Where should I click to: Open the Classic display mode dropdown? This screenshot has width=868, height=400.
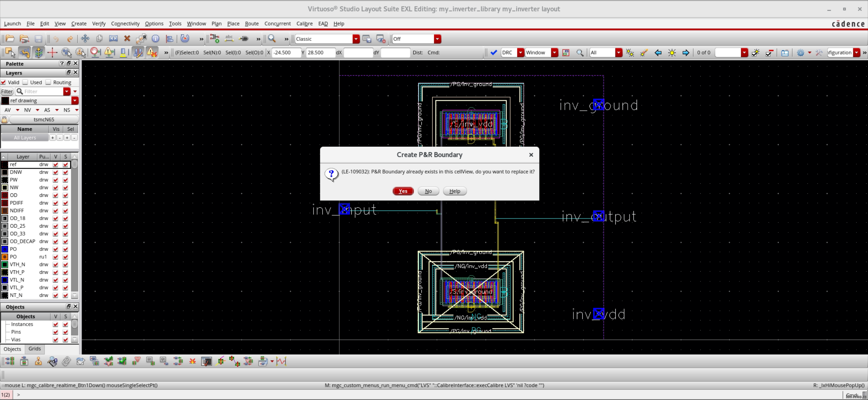(356, 39)
